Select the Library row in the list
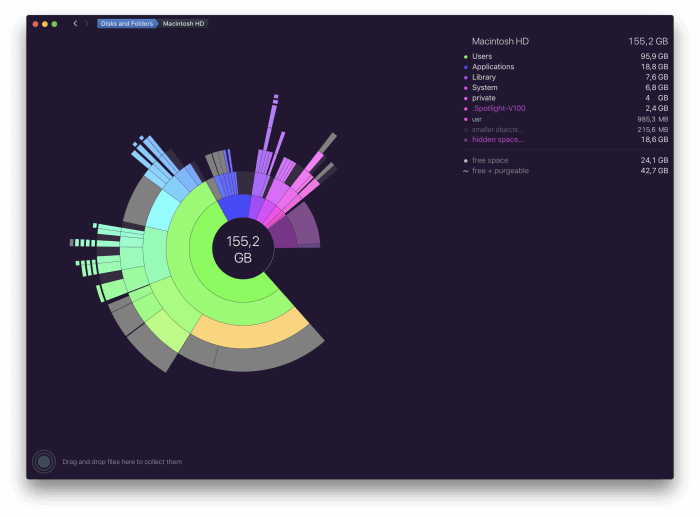 pyautogui.click(x=566, y=77)
